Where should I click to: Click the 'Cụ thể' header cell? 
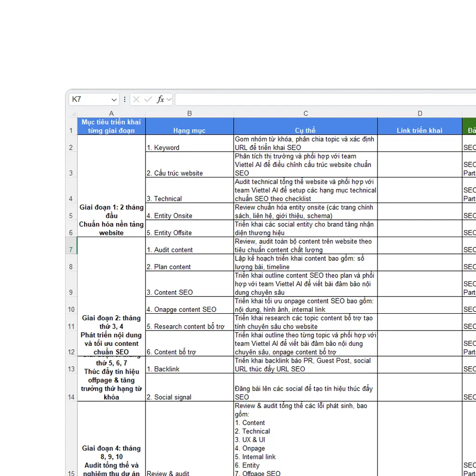(306, 126)
